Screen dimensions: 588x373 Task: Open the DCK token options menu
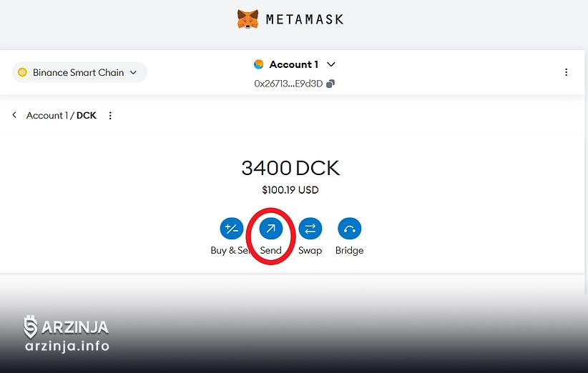110,116
